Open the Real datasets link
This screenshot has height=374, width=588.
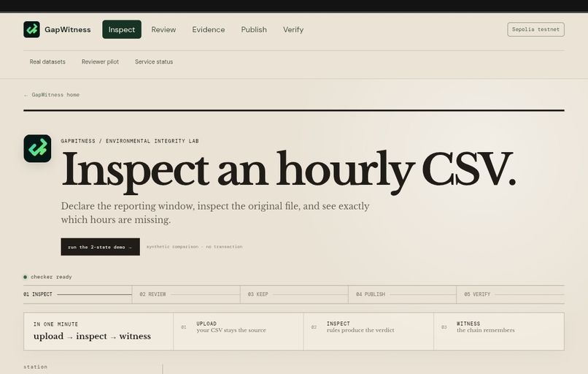[47, 61]
